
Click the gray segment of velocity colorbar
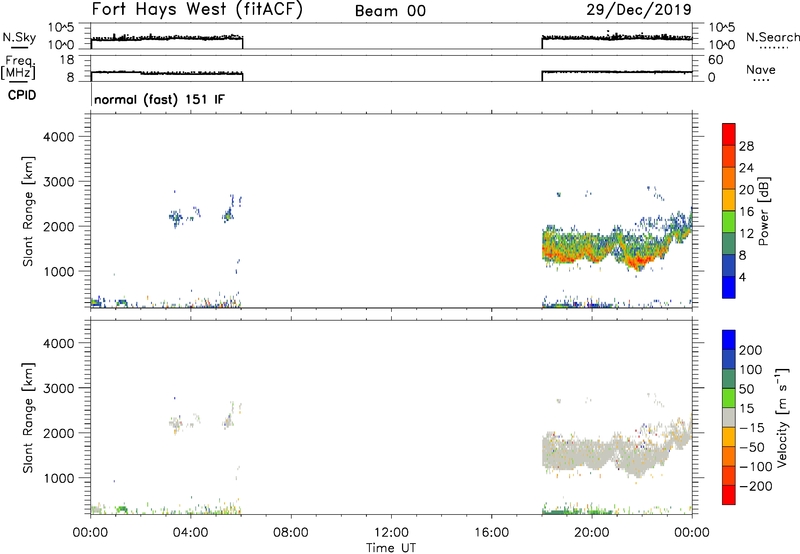(x=729, y=417)
